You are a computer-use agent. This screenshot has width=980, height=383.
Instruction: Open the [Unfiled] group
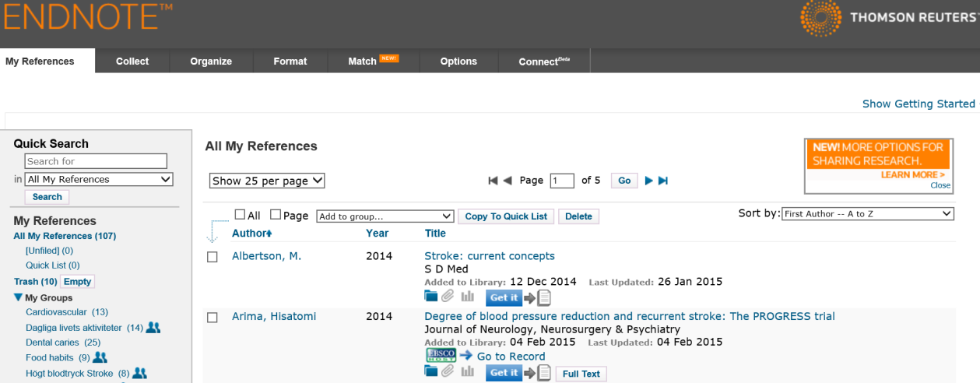click(x=49, y=251)
